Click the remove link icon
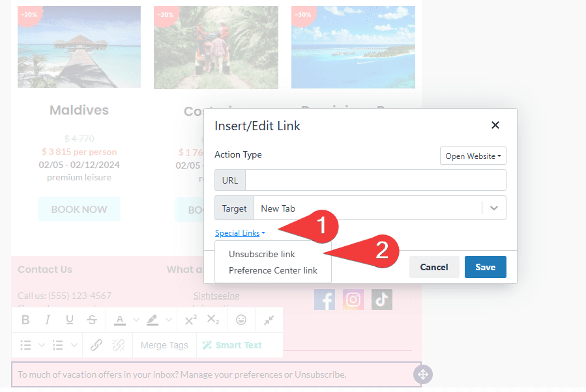586x392 pixels. [x=119, y=345]
